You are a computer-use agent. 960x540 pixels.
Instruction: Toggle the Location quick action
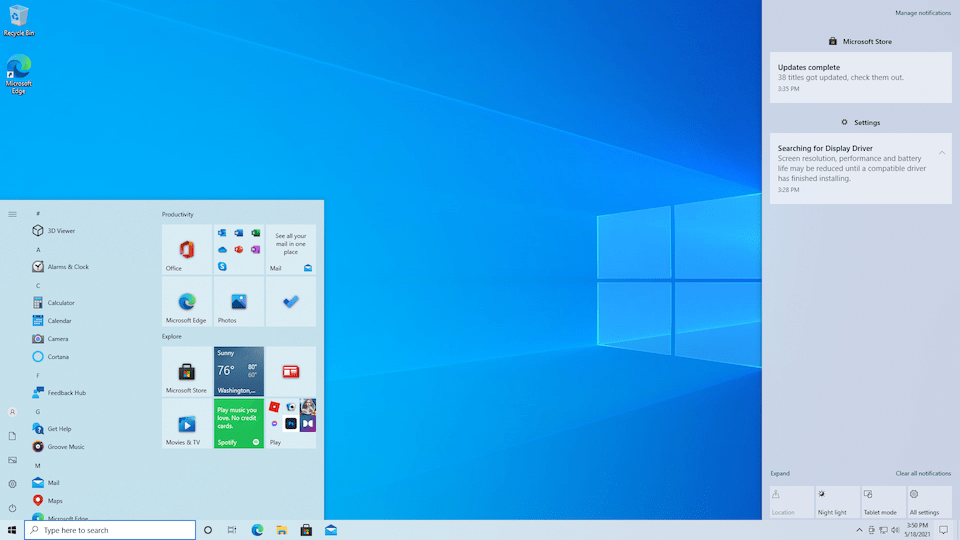[791, 502]
